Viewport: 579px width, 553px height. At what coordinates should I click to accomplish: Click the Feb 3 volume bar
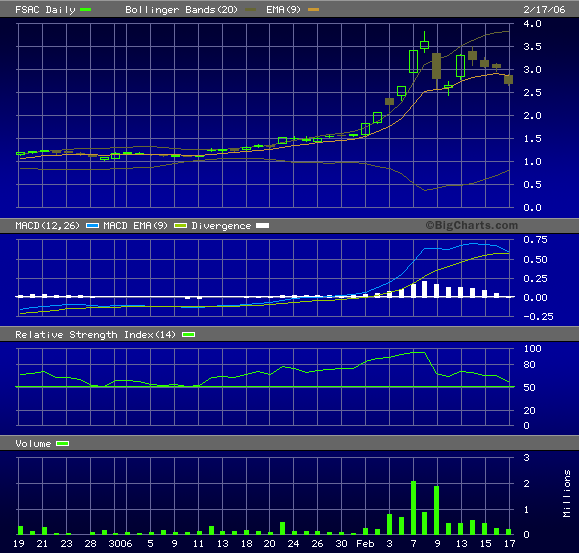click(389, 524)
